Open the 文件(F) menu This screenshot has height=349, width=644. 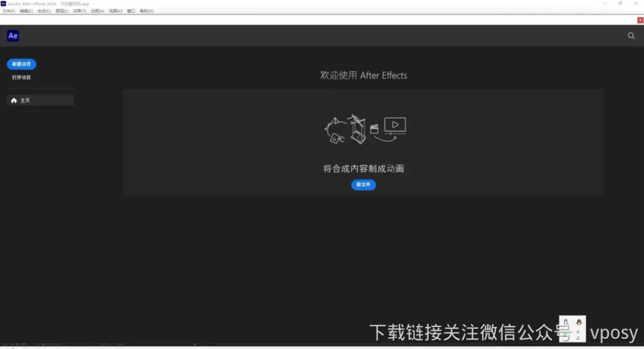click(9, 11)
